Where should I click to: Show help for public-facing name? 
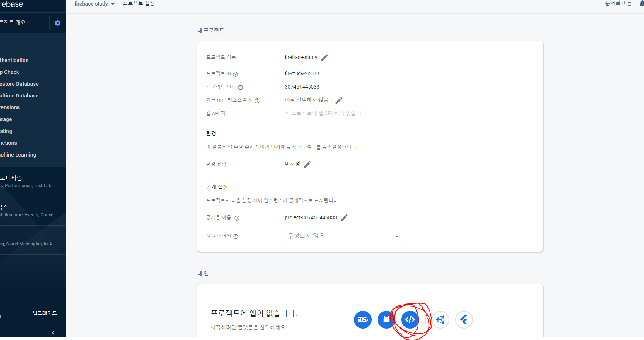click(237, 218)
